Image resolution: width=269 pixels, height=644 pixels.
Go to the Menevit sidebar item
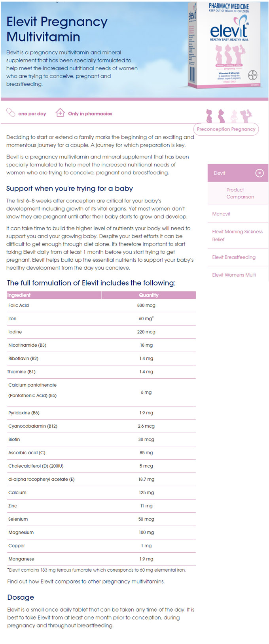221,214
